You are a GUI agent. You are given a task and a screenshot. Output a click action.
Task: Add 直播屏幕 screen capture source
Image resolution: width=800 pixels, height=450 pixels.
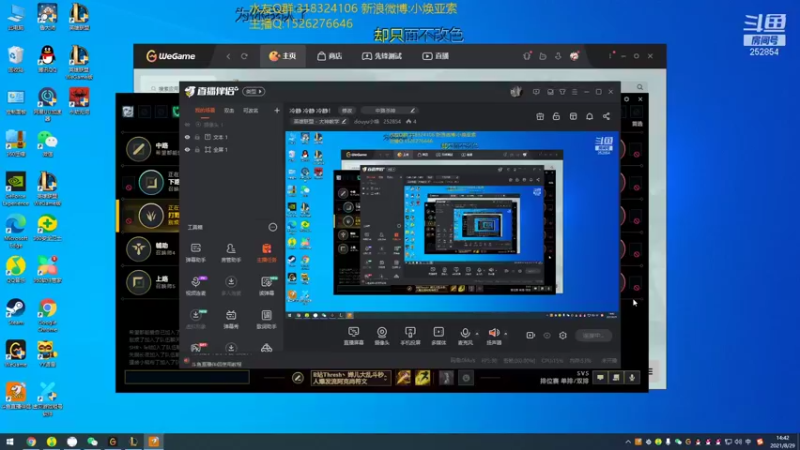(354, 336)
